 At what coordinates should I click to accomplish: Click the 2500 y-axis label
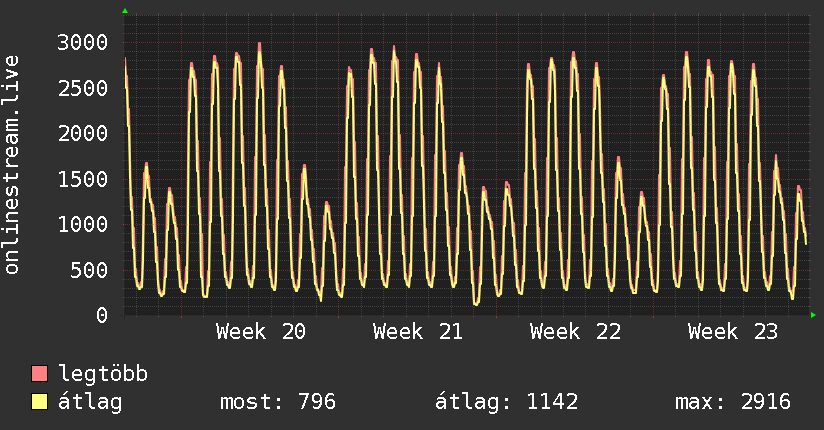point(83,88)
